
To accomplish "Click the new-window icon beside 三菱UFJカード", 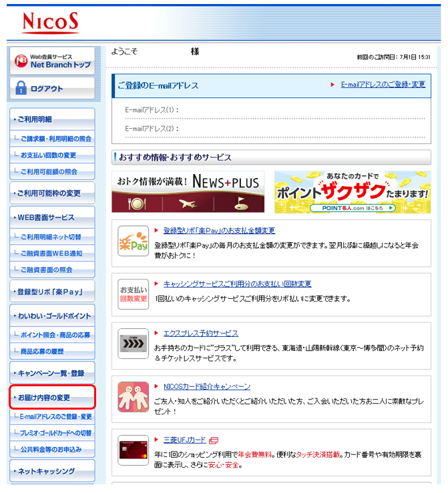I will 214,440.
